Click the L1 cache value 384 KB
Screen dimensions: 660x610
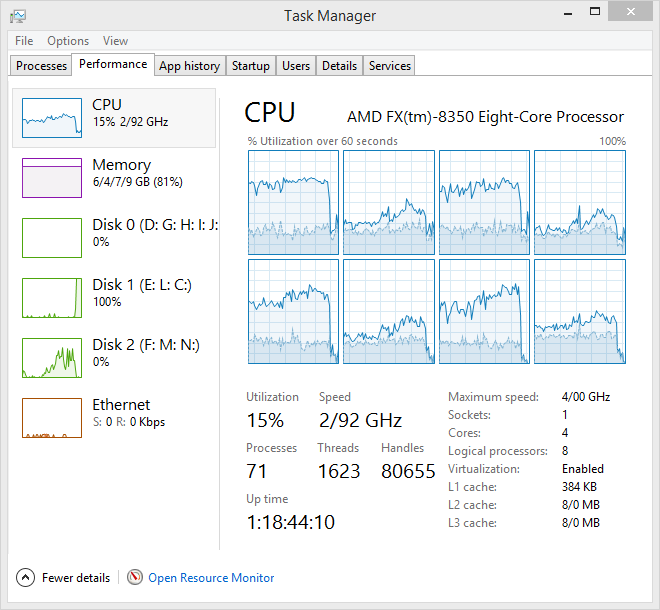coord(579,487)
